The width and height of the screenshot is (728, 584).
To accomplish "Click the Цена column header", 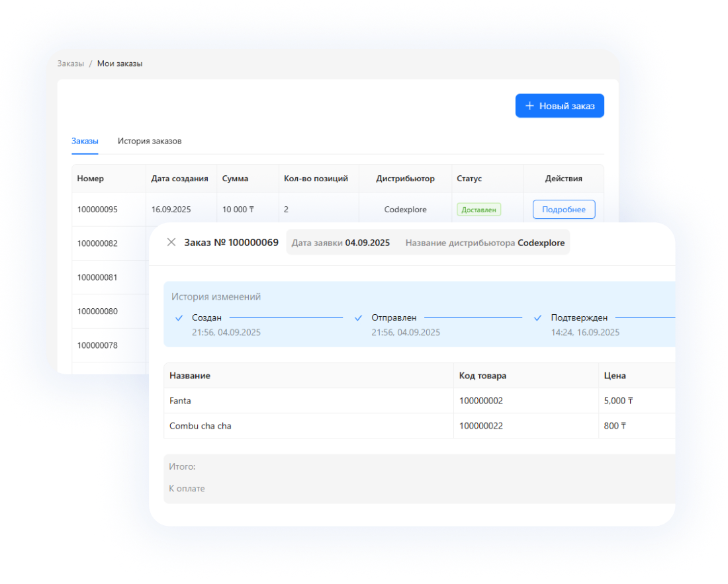I will coord(615,376).
